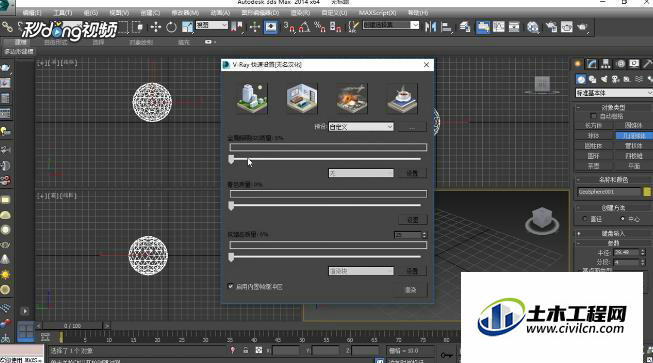Expand the Keyboard Entry rollout
Viewport: 653px width, 363px height.
pyautogui.click(x=614, y=234)
